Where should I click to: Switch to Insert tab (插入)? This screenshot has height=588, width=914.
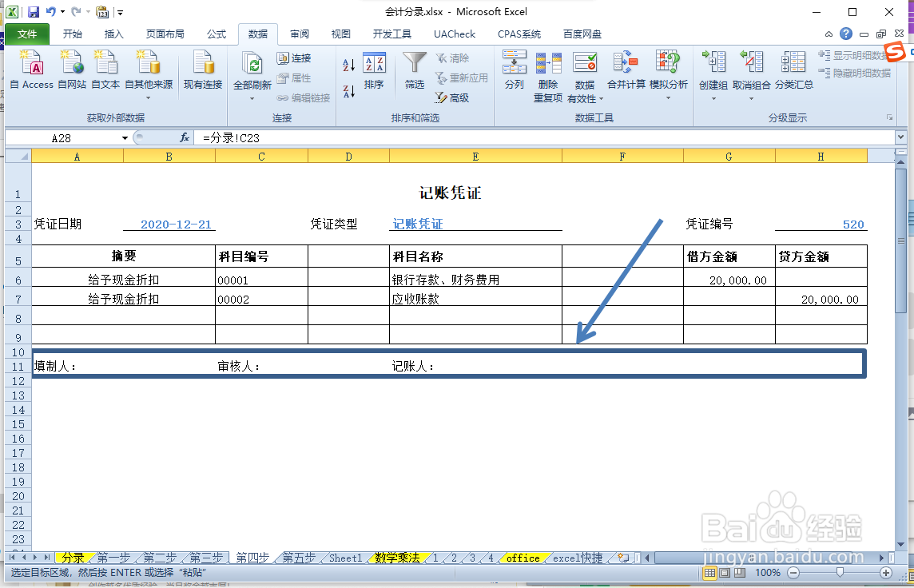tap(113, 34)
